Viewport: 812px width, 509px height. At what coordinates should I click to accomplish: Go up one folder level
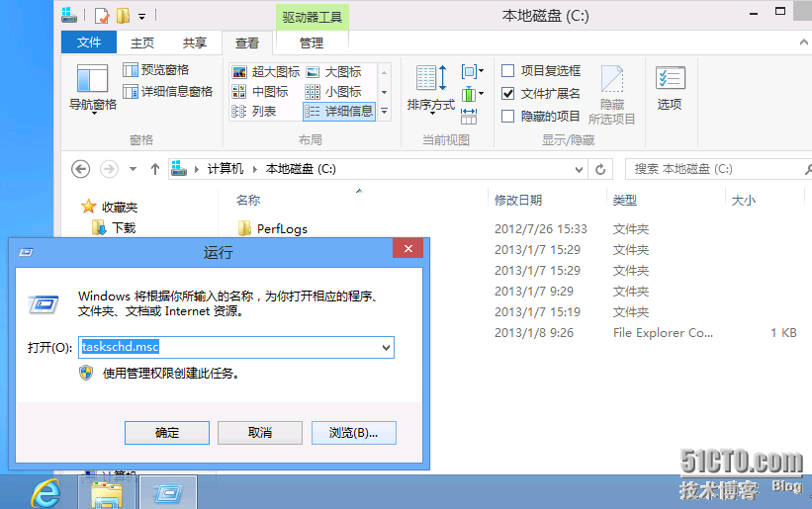pyautogui.click(x=155, y=169)
